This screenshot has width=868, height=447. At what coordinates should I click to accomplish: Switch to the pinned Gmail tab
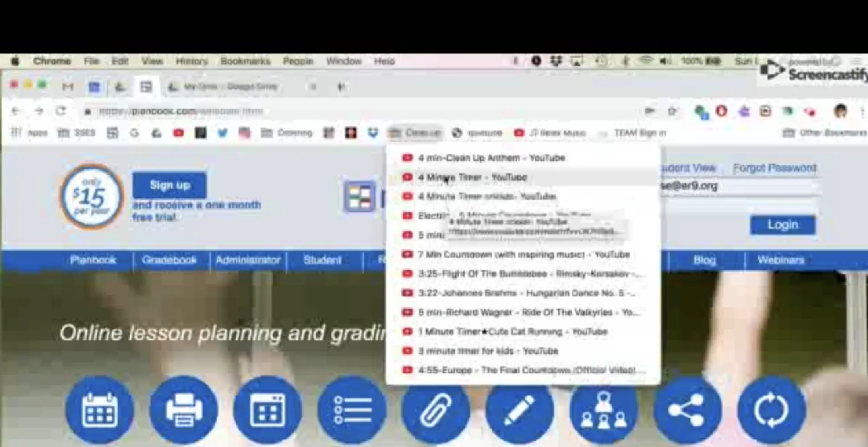[x=68, y=87]
